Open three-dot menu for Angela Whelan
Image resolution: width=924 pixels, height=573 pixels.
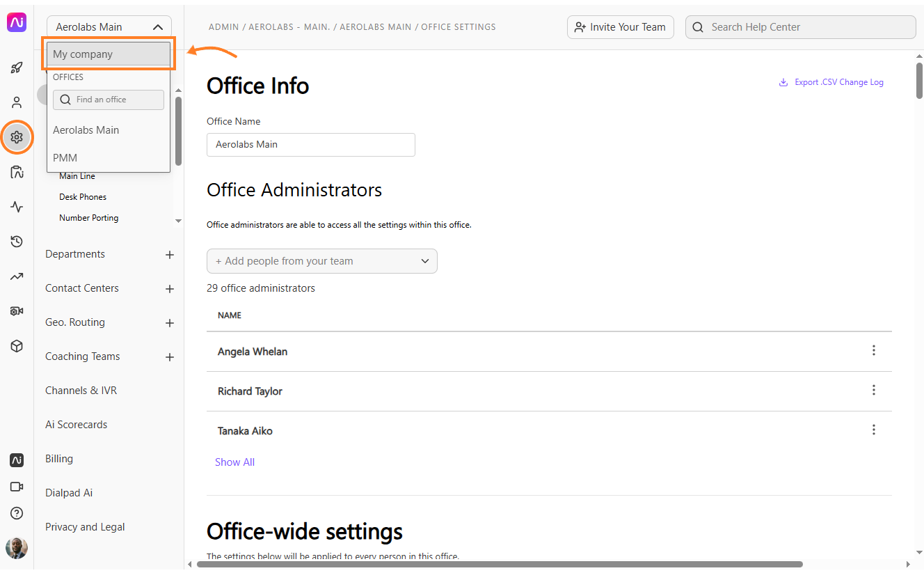874,350
